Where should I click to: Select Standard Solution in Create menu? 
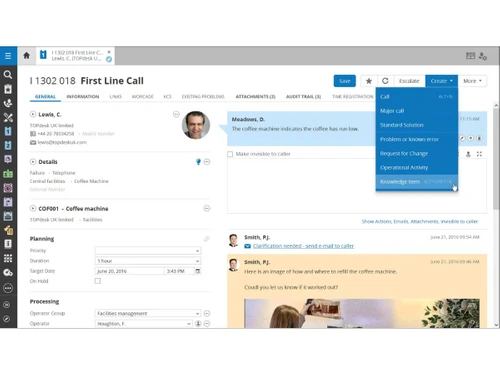coord(417,125)
